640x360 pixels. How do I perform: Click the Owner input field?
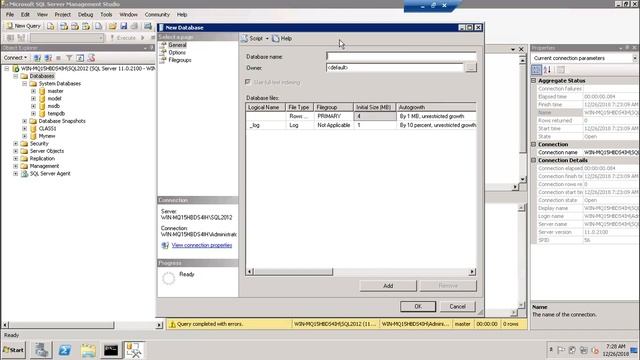pos(394,68)
